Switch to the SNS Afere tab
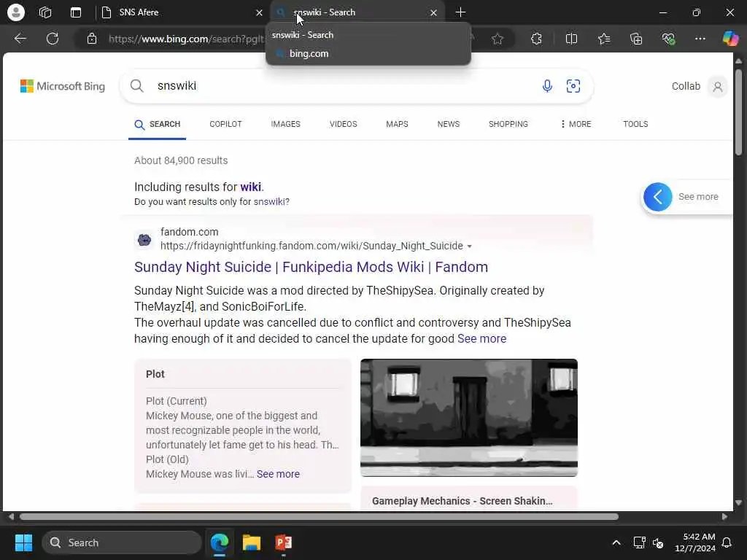This screenshot has height=560, width=747. tap(181, 12)
